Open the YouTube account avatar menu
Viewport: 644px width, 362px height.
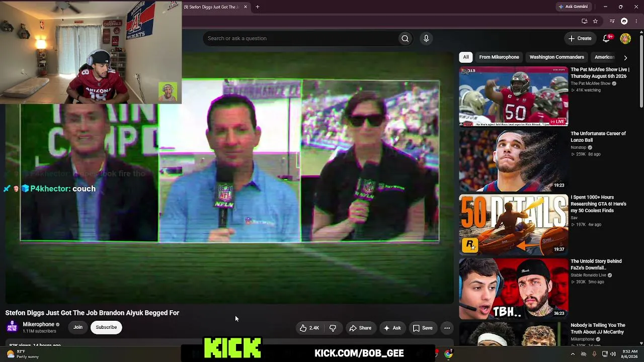click(625, 38)
